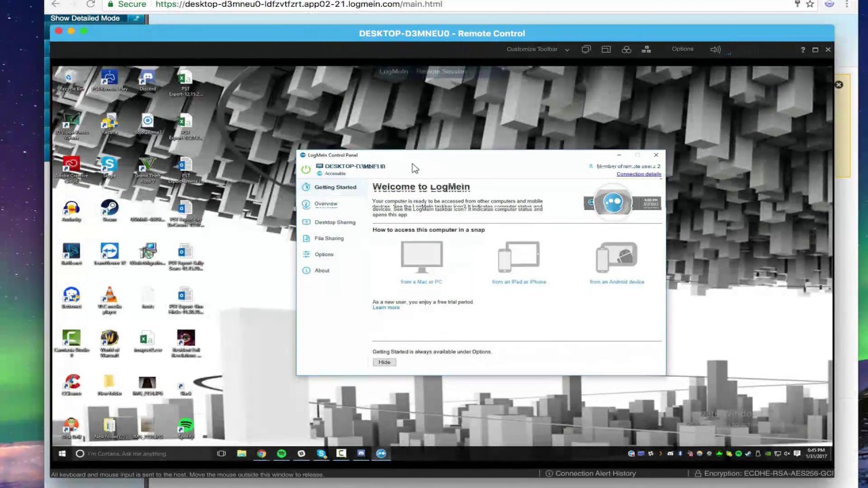Open VLC media player desktop icon

coord(109,300)
